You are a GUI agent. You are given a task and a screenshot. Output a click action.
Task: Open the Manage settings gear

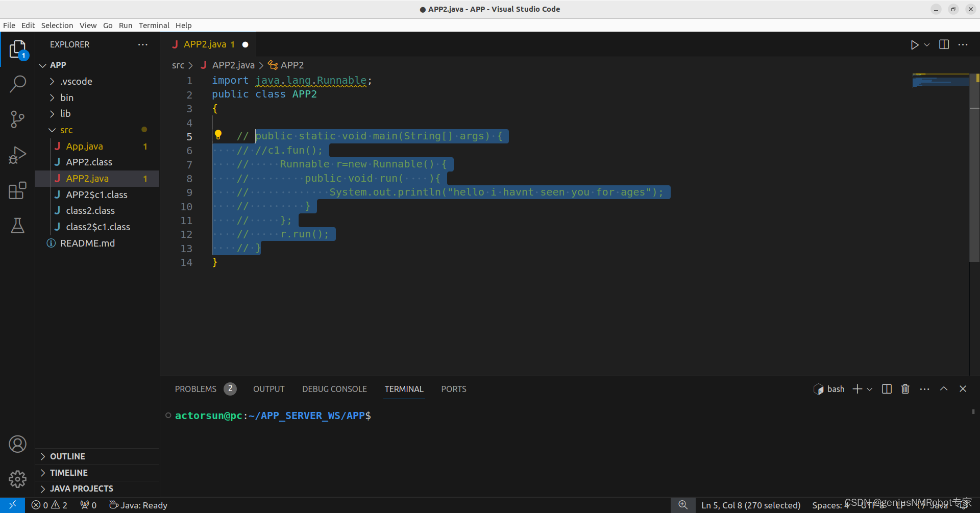17,479
